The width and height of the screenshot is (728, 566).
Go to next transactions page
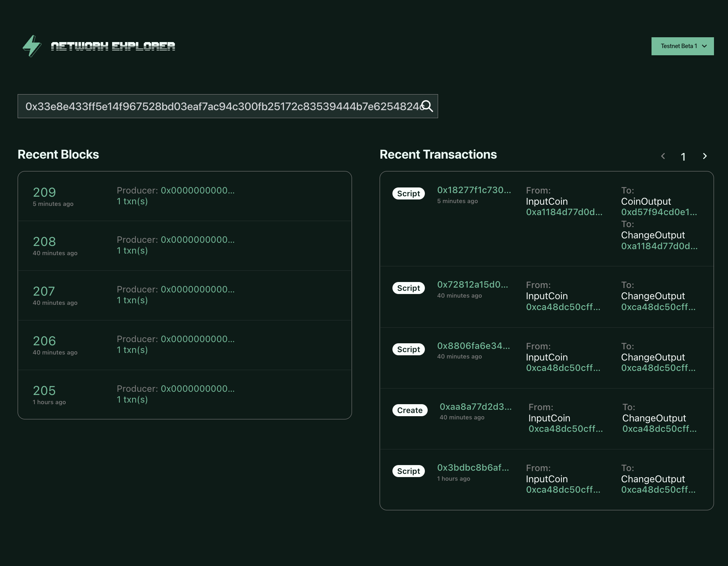click(x=705, y=156)
